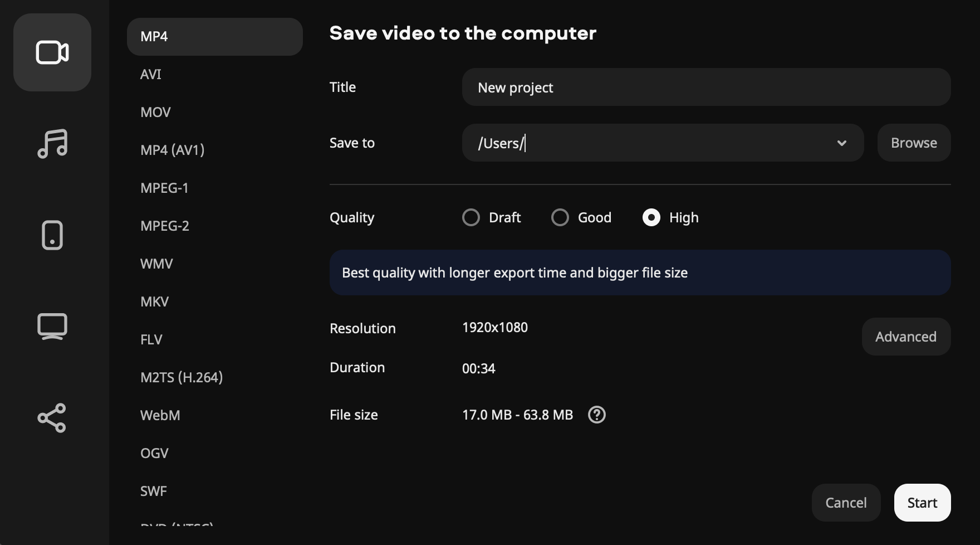
Task: Open the share online upload icon
Action: (x=52, y=418)
